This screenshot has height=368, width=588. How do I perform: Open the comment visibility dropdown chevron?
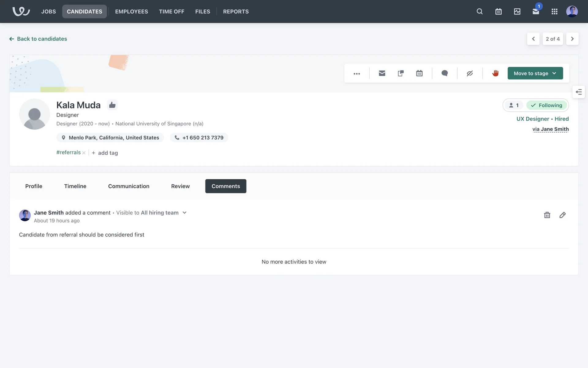(184, 213)
